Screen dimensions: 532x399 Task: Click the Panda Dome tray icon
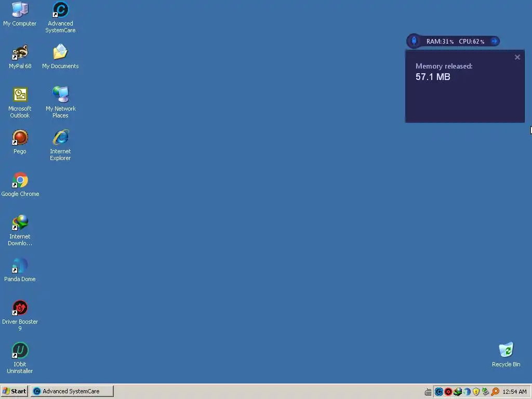(x=467, y=392)
